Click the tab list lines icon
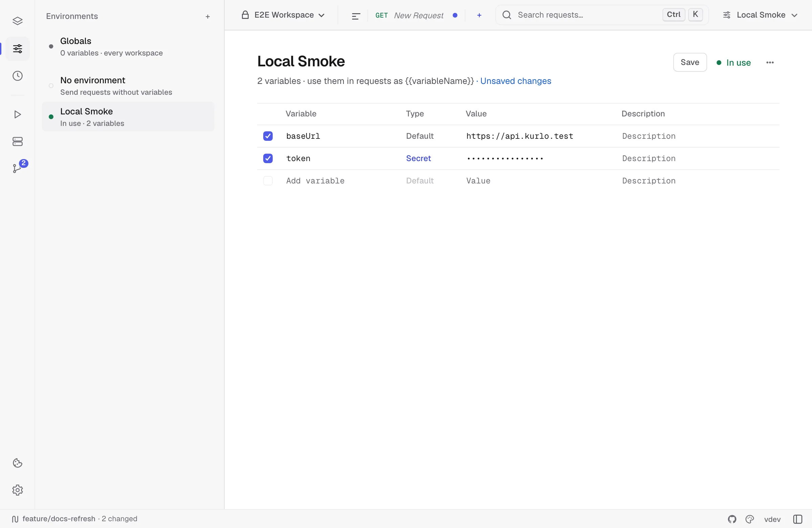Viewport: 812px width, 528px height. click(x=356, y=16)
